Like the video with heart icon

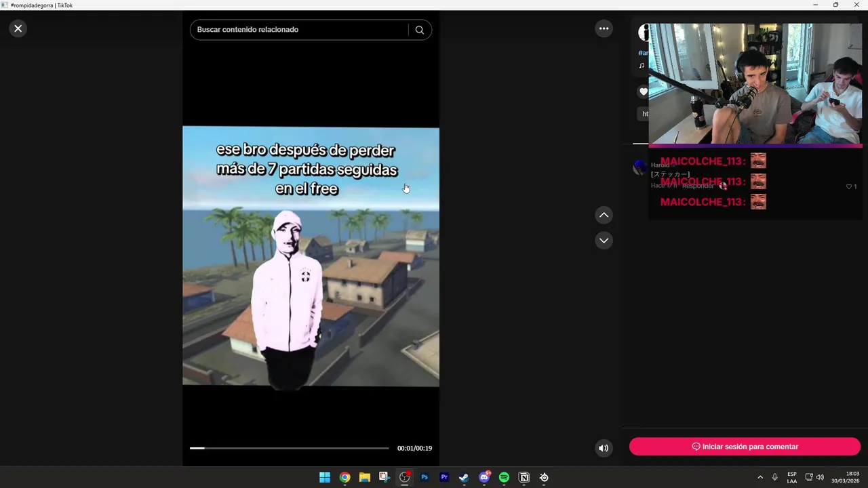click(x=643, y=91)
